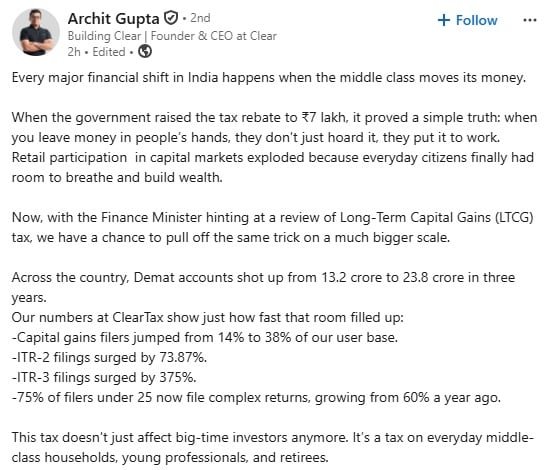Click the line 'Our numbers at ClearTax show'
Viewport: 550px width, 470px height.
(x=208, y=318)
